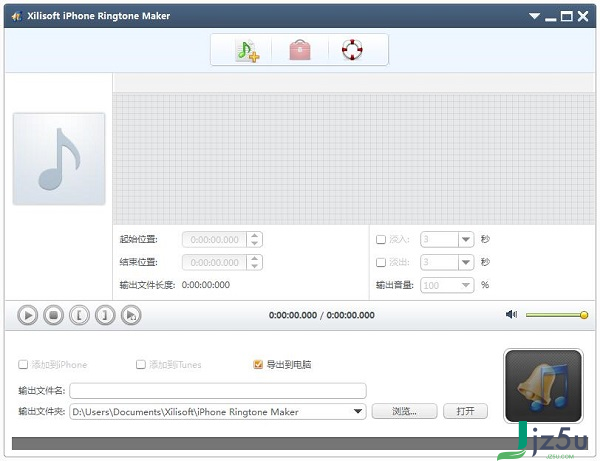The height and width of the screenshot is (461, 600).
Task: Click the 浏览... browse button
Action: [404, 412]
